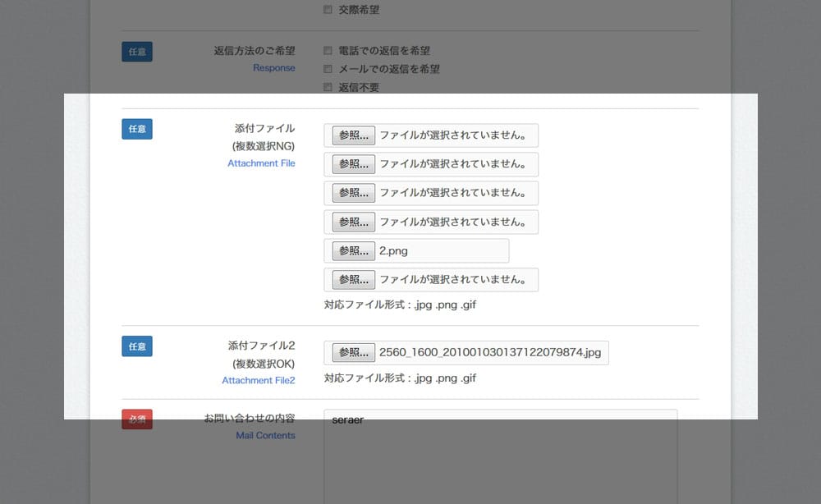Click 参照... button next to 2.png
Image resolution: width=821 pixels, height=504 pixels.
(x=353, y=250)
